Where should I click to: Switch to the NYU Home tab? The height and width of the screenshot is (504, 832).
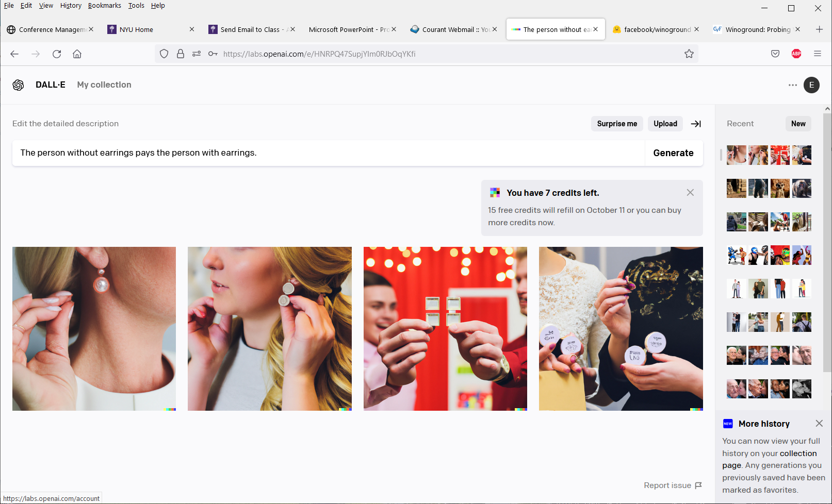pos(136,29)
